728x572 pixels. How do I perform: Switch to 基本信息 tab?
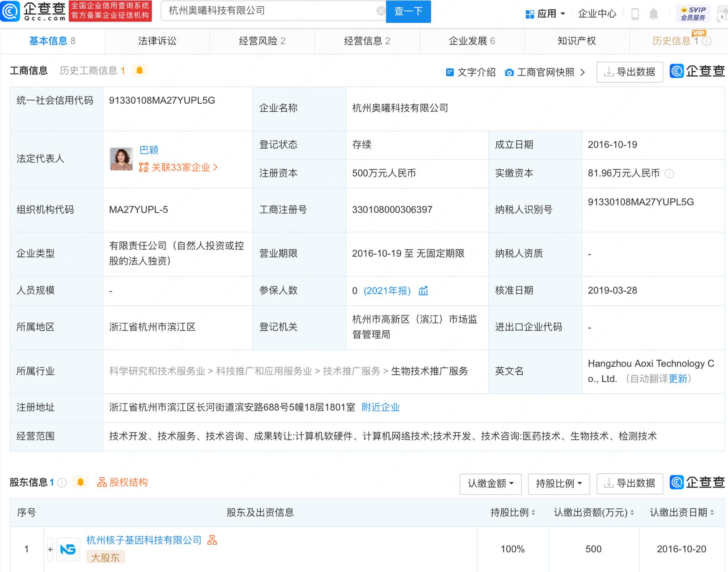pos(52,41)
